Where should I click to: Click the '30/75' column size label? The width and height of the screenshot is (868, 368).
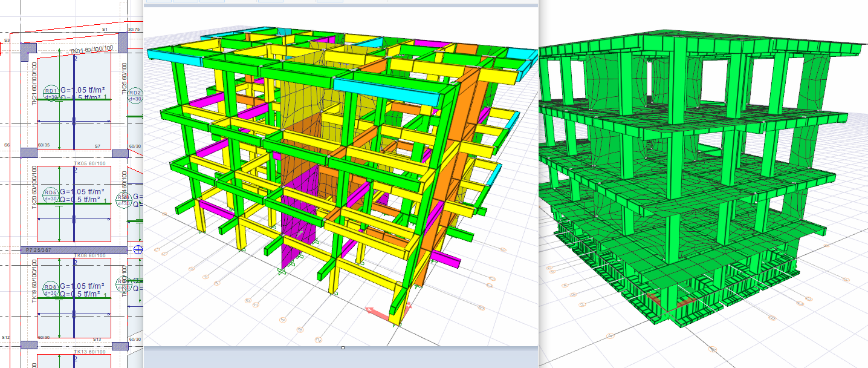point(134,29)
